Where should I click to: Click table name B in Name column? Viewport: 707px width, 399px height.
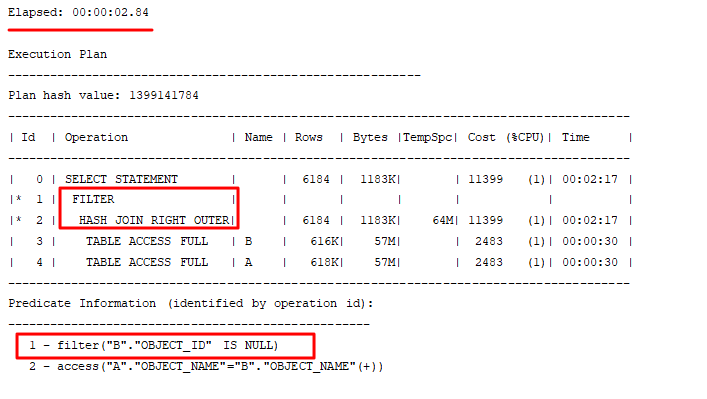tap(248, 241)
